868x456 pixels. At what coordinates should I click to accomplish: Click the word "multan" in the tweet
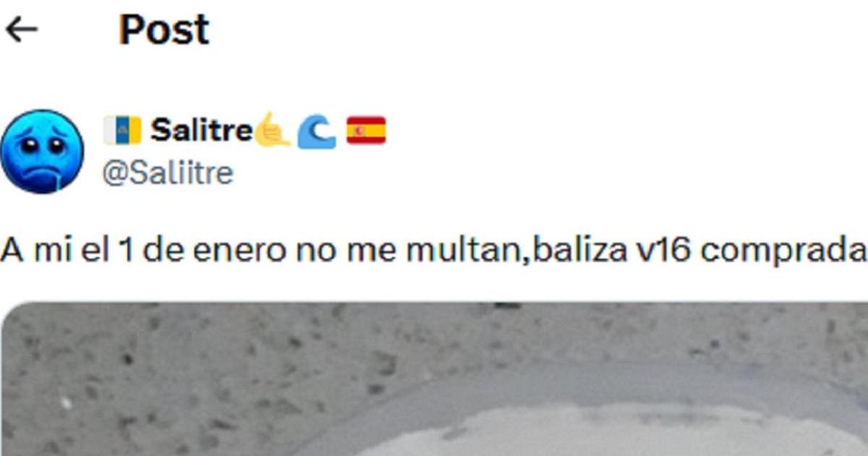[467, 250]
